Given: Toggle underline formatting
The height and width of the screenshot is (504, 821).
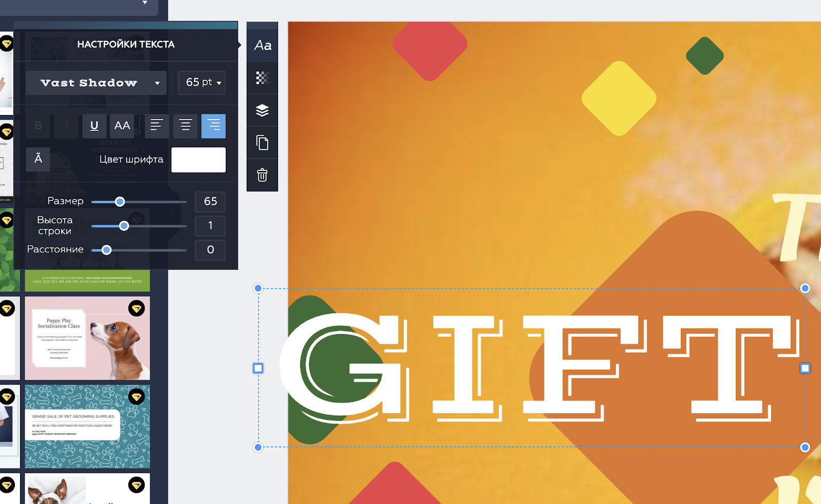Looking at the screenshot, I should point(94,126).
